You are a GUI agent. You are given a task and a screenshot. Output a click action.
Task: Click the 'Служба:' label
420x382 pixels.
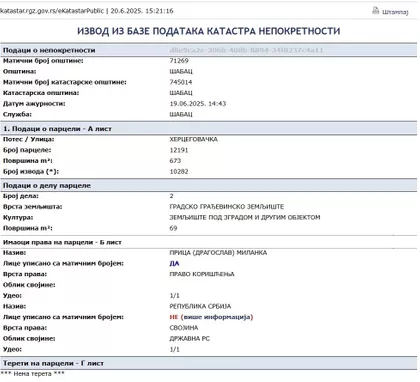point(17,114)
